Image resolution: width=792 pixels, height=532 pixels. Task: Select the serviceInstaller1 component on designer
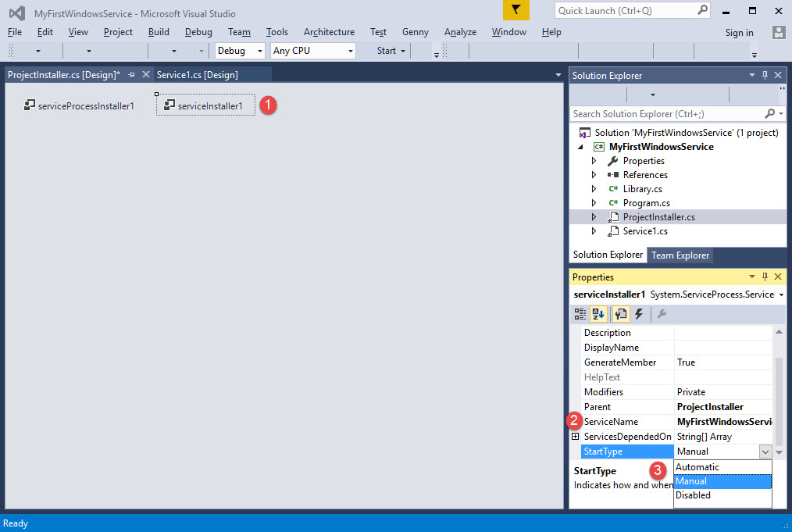click(205, 105)
